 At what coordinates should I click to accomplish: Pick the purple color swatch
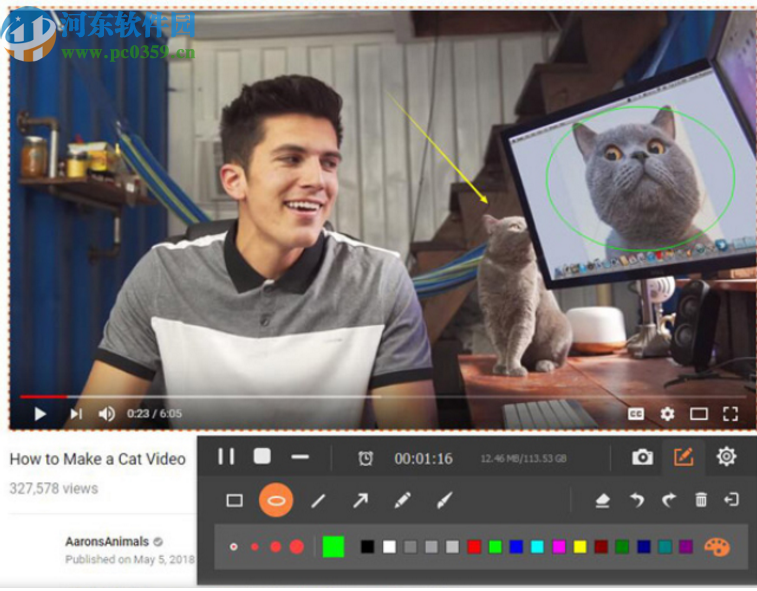click(686, 547)
